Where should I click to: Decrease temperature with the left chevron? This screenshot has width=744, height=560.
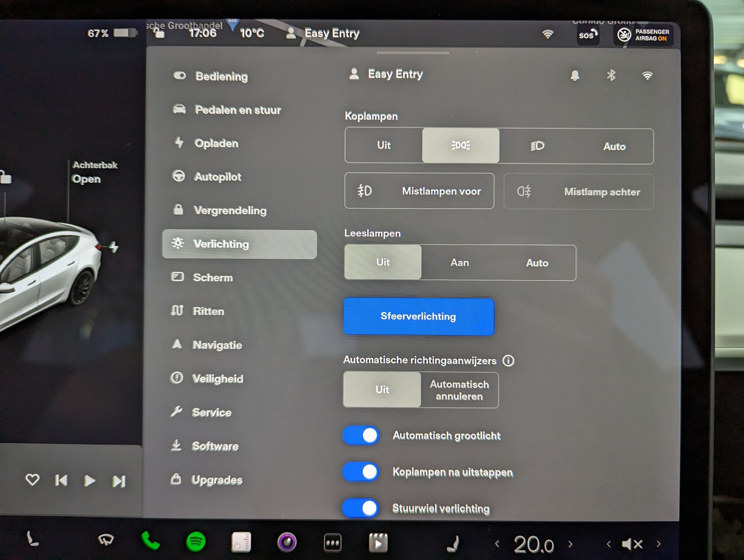[x=497, y=544]
